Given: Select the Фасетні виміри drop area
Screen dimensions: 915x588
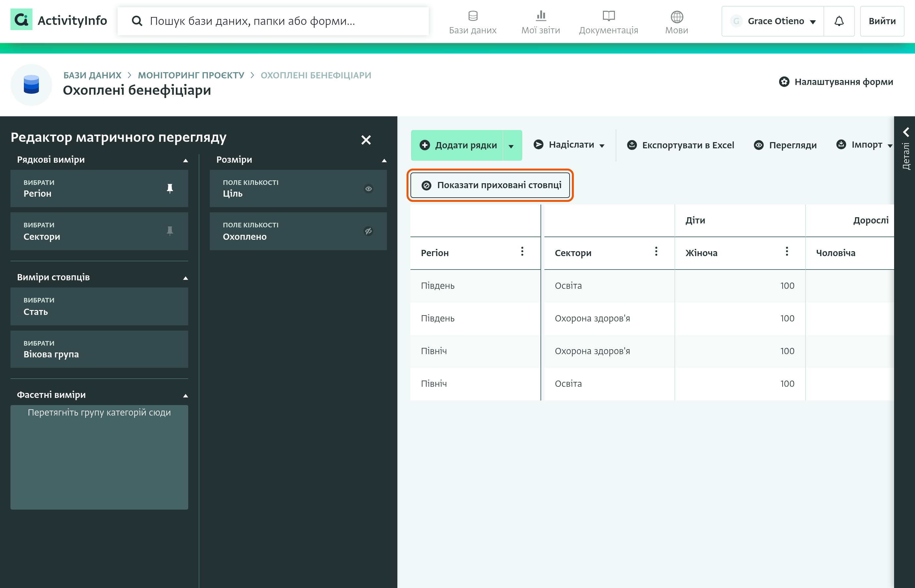Looking at the screenshot, I should point(99,457).
